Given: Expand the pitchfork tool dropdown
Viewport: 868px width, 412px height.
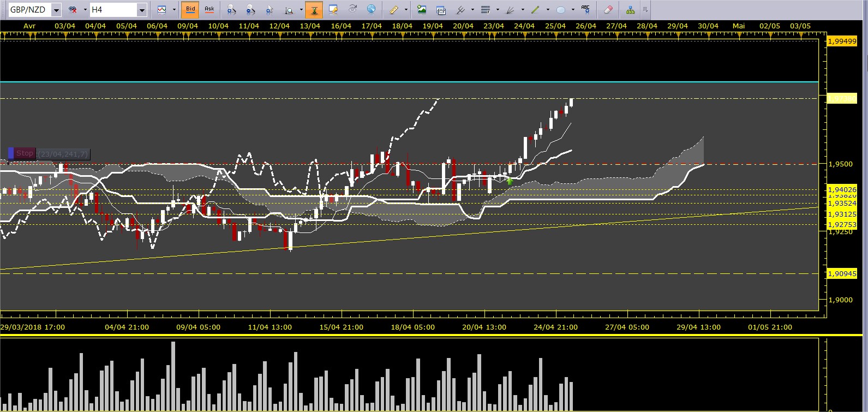Looking at the screenshot, I should pos(472,9).
